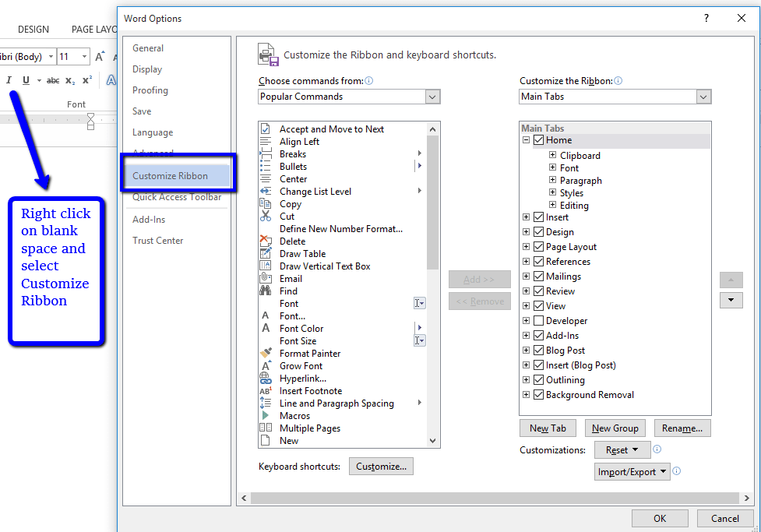Open the Popular Commands dropdown
The height and width of the screenshot is (532, 761).
coord(432,97)
